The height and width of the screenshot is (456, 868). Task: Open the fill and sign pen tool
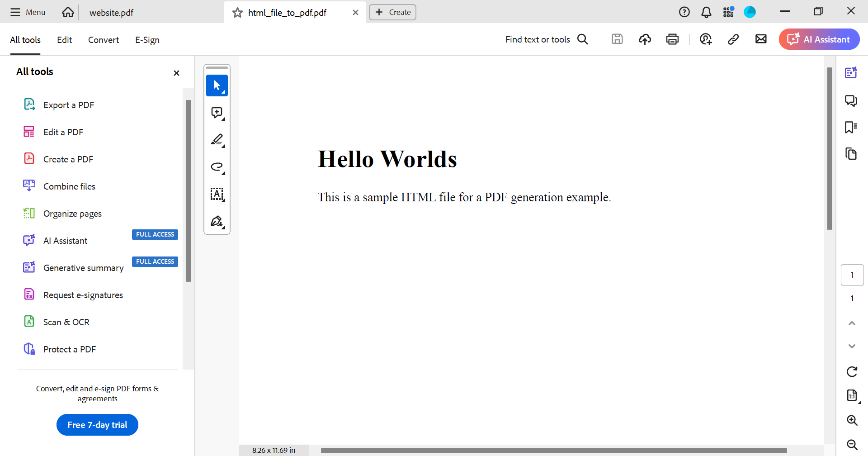click(x=217, y=221)
